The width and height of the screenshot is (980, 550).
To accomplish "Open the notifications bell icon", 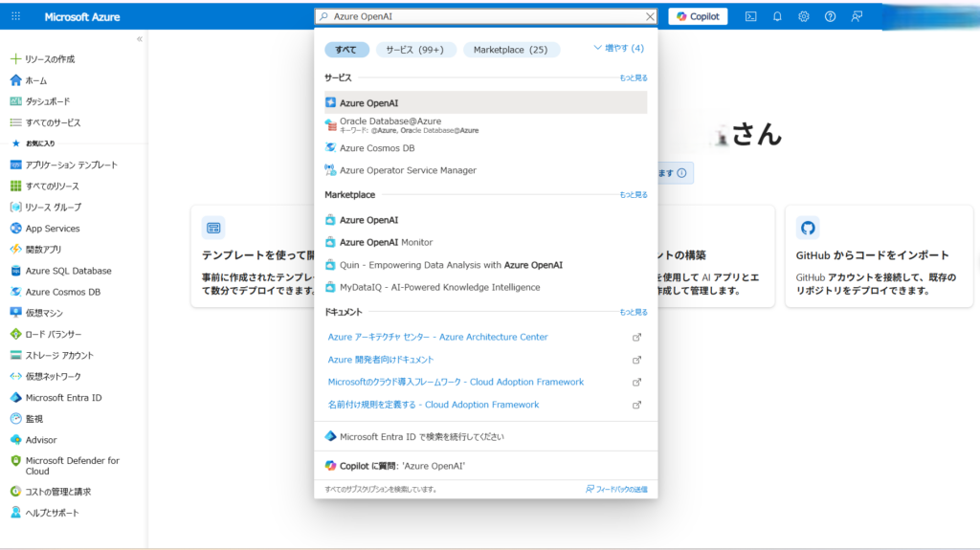I will coord(777,17).
